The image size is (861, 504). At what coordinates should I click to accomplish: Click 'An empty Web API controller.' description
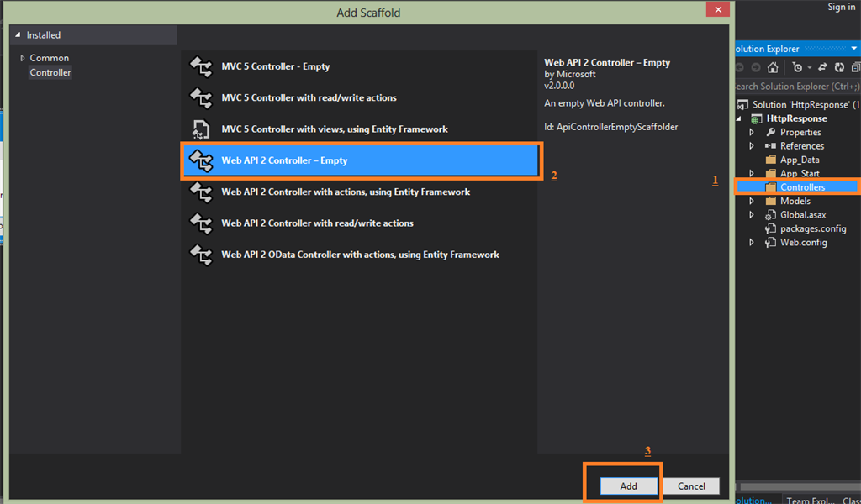pyautogui.click(x=604, y=103)
